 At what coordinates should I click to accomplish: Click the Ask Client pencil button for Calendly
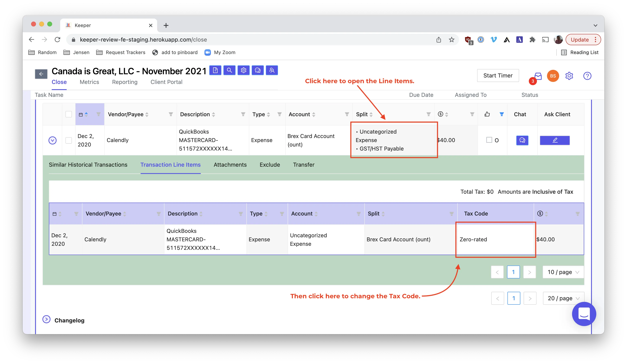click(x=555, y=140)
